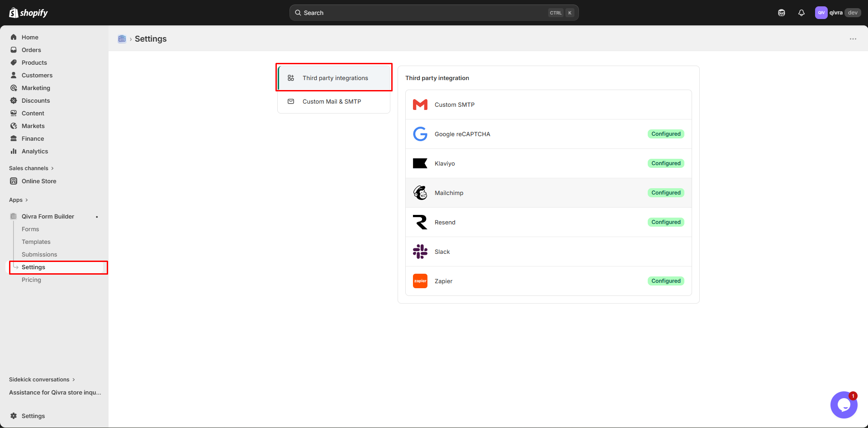Screen dimensions: 868x428
Task: Click the Finance bank icon
Action: (14, 138)
